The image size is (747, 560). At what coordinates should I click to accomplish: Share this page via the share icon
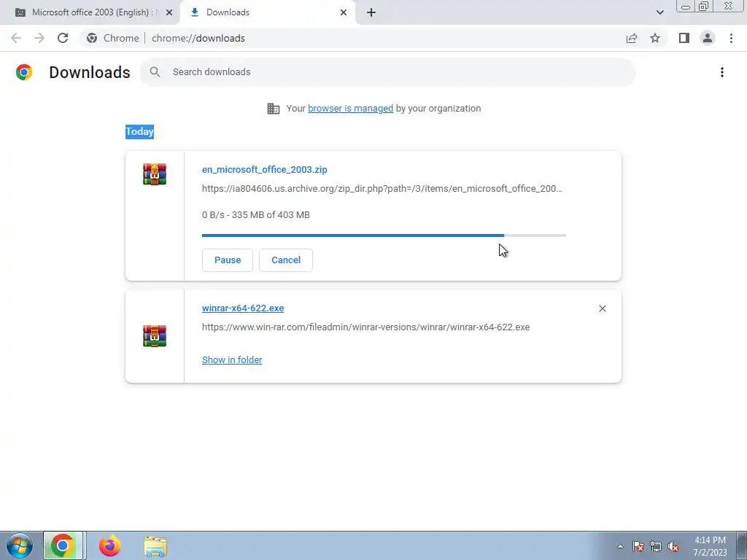coord(632,38)
